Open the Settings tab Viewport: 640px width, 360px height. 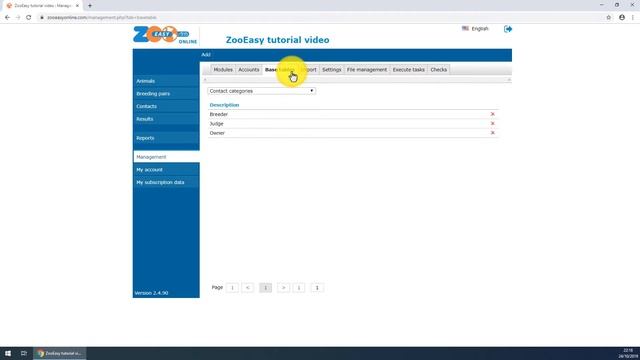(331, 70)
